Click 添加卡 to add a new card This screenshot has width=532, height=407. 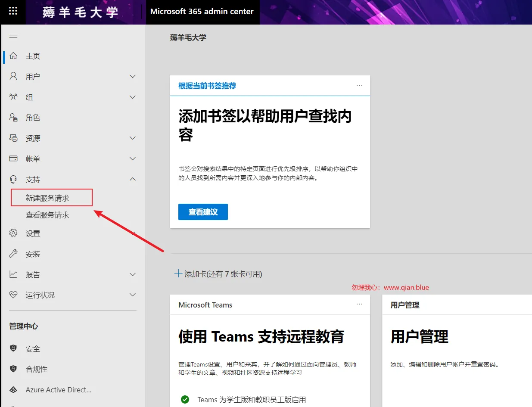click(x=218, y=274)
